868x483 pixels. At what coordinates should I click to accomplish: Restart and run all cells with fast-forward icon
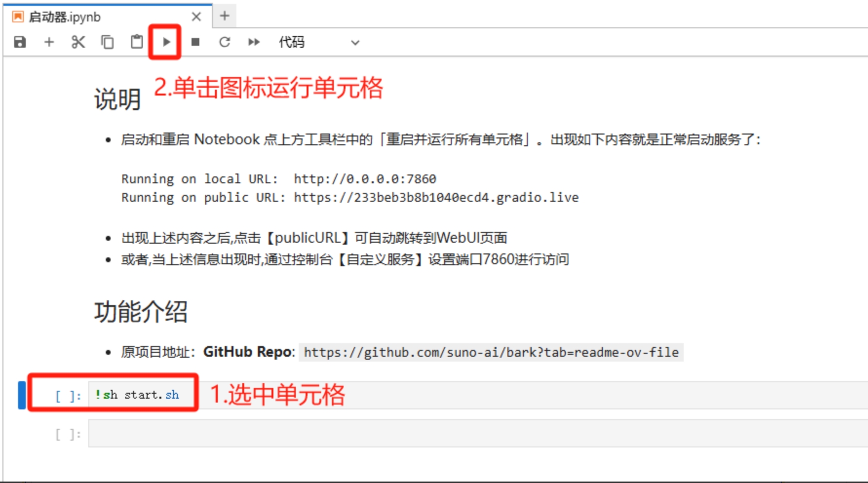(254, 42)
